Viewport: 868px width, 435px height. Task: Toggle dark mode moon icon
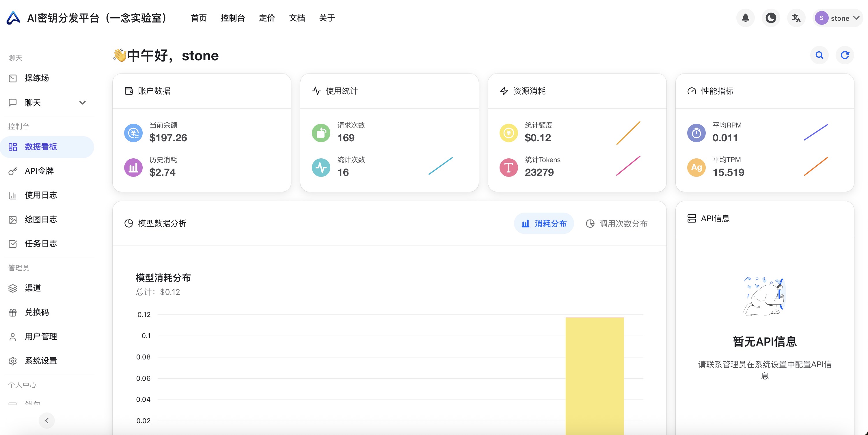point(771,18)
